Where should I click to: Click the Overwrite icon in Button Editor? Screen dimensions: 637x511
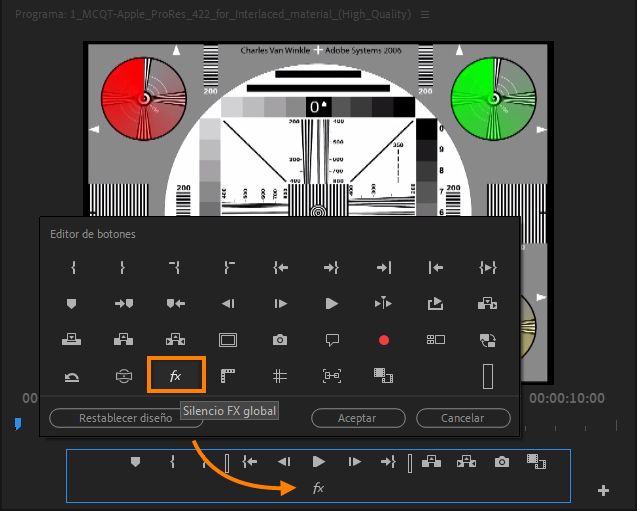pyautogui.click(x=72, y=339)
